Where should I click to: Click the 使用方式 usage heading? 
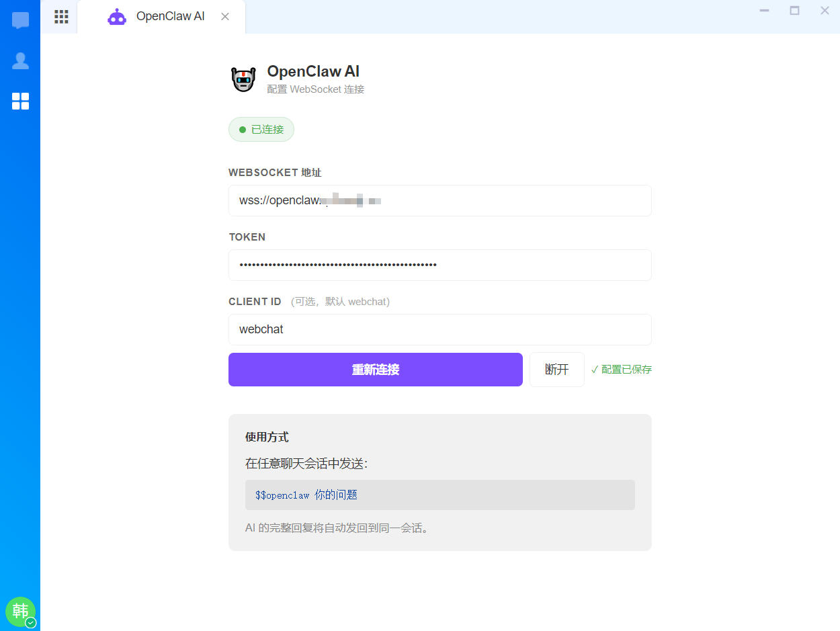(x=267, y=437)
